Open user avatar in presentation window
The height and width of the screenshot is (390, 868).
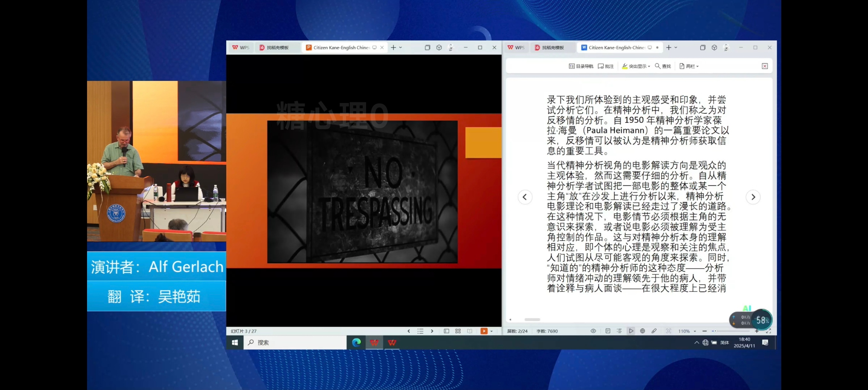[451, 47]
